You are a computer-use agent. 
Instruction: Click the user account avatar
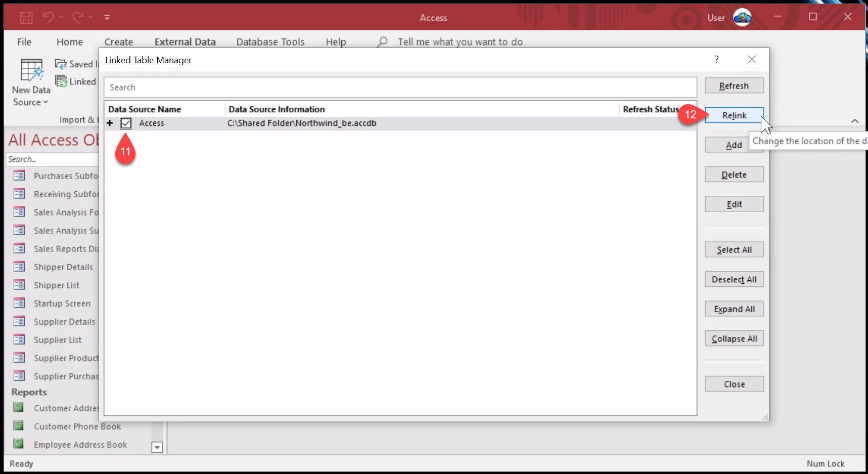point(742,18)
